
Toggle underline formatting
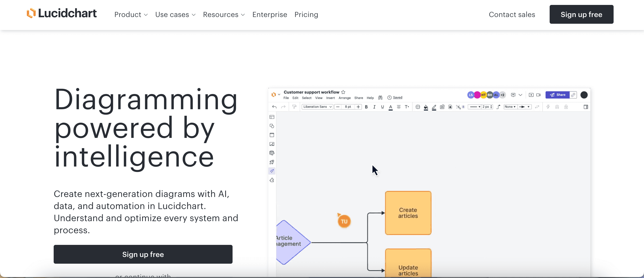pyautogui.click(x=383, y=107)
